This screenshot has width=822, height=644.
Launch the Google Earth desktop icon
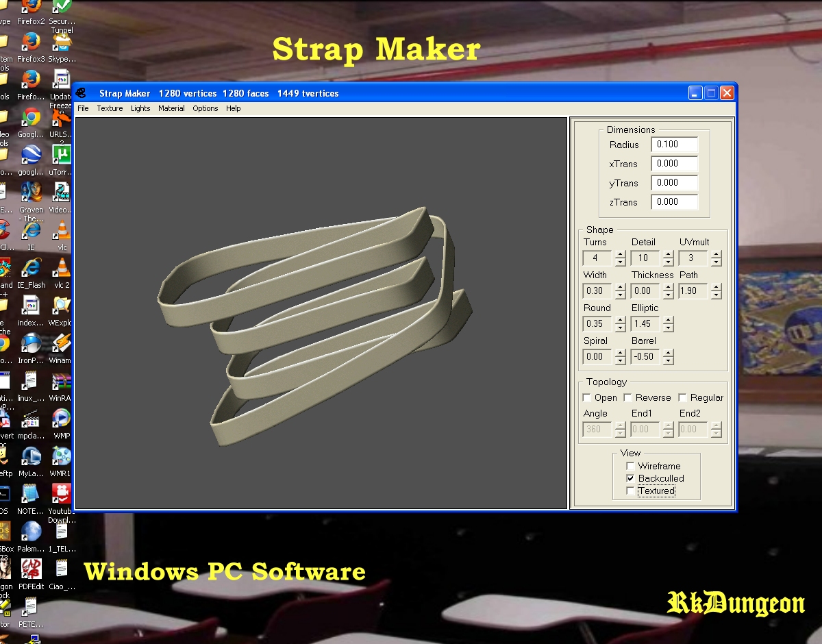[x=31, y=160]
